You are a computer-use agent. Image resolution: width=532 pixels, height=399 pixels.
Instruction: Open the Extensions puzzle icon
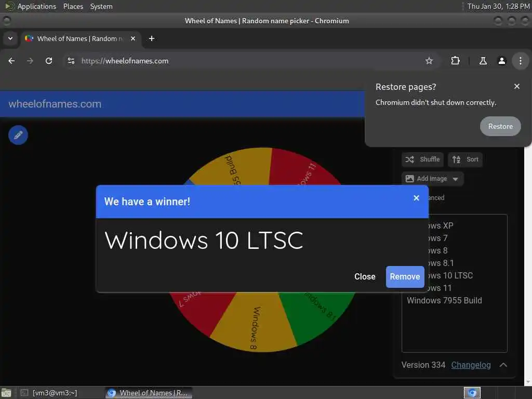point(455,61)
